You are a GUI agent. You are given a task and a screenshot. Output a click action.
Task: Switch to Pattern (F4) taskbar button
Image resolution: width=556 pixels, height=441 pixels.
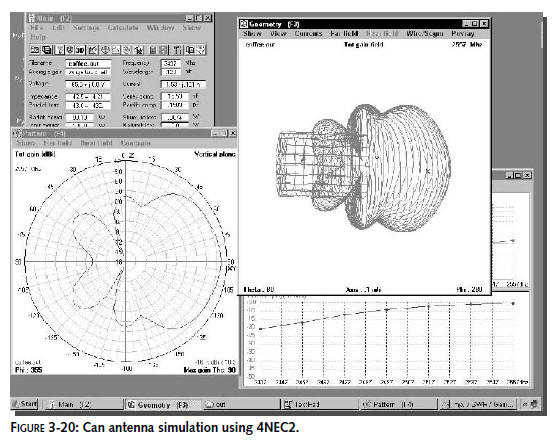(399, 404)
